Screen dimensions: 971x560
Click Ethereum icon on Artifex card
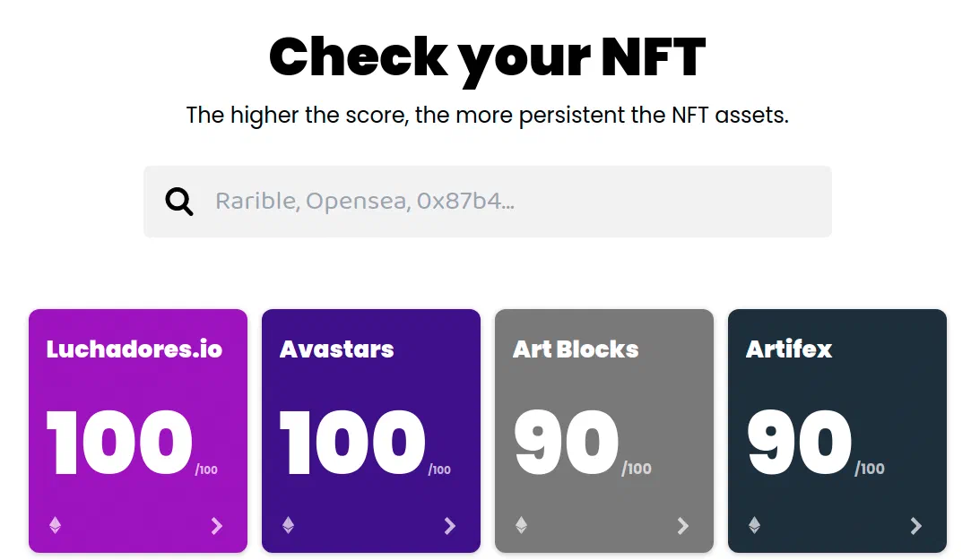coord(754,525)
